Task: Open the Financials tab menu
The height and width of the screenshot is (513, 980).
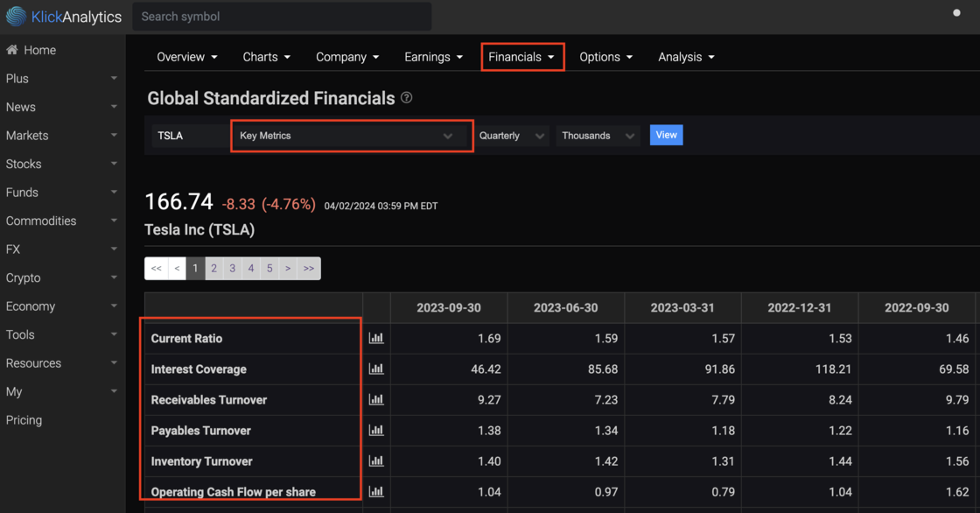Action: [x=521, y=57]
